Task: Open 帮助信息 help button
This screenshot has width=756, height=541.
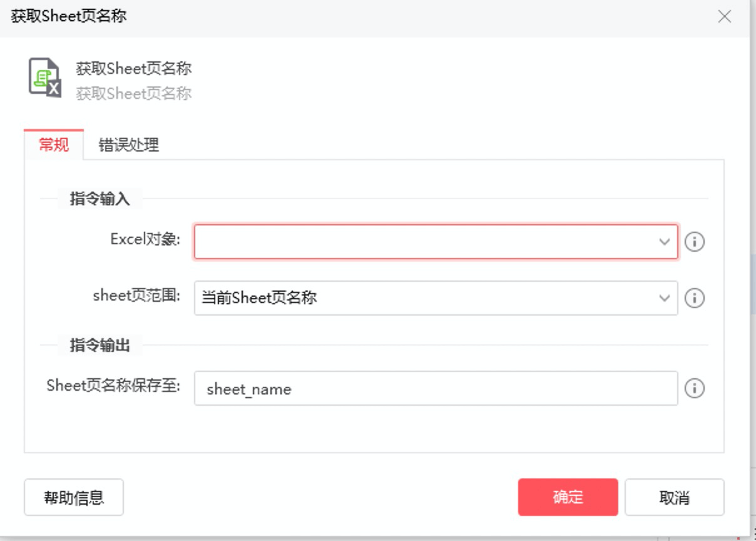Action: click(74, 497)
